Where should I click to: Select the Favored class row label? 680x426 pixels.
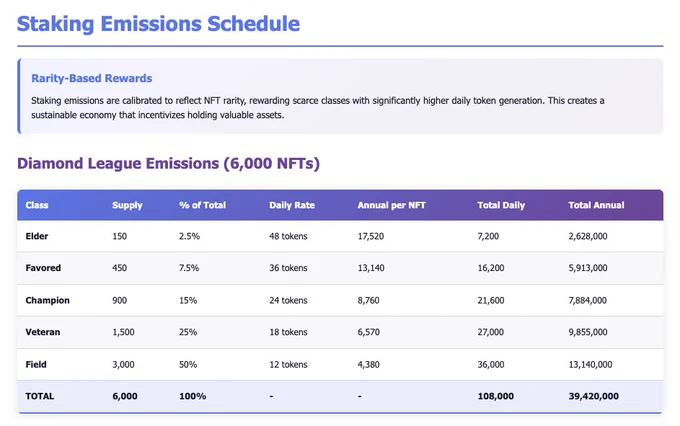point(43,268)
